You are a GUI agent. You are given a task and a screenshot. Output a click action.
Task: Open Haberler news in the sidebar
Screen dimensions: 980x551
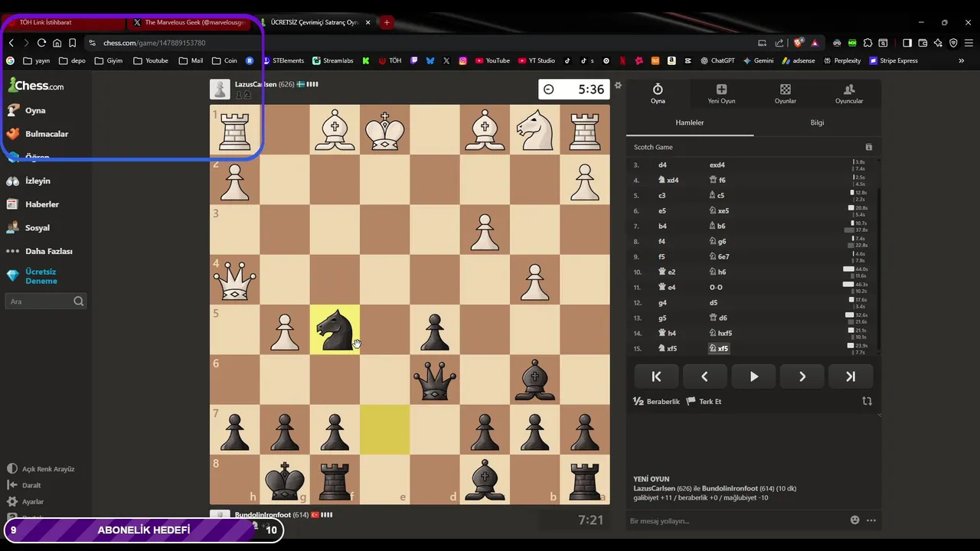coord(32,204)
